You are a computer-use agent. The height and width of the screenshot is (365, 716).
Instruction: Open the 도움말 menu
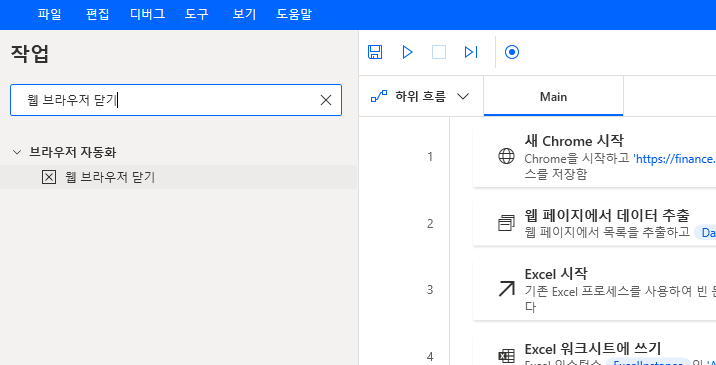(x=294, y=14)
